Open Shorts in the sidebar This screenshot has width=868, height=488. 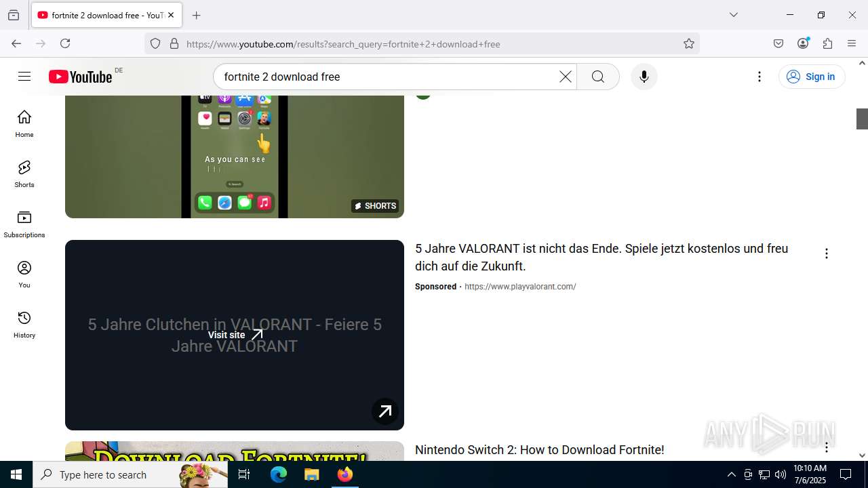[24, 174]
